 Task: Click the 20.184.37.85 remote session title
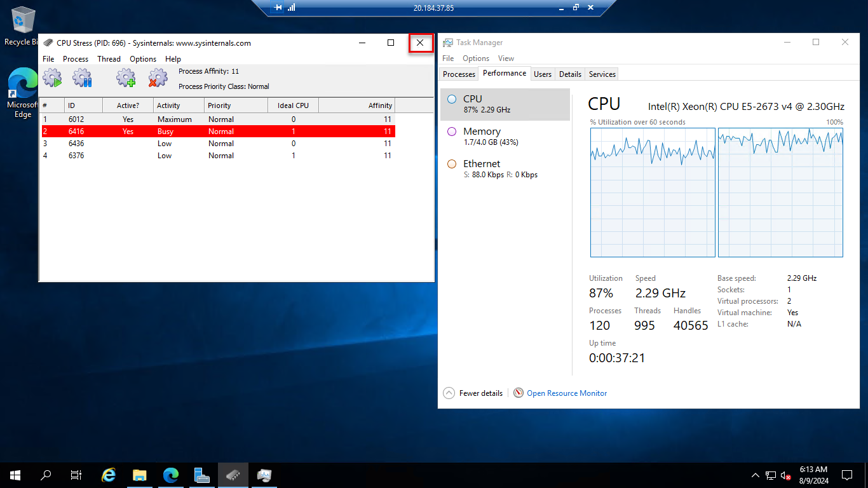[x=433, y=8]
